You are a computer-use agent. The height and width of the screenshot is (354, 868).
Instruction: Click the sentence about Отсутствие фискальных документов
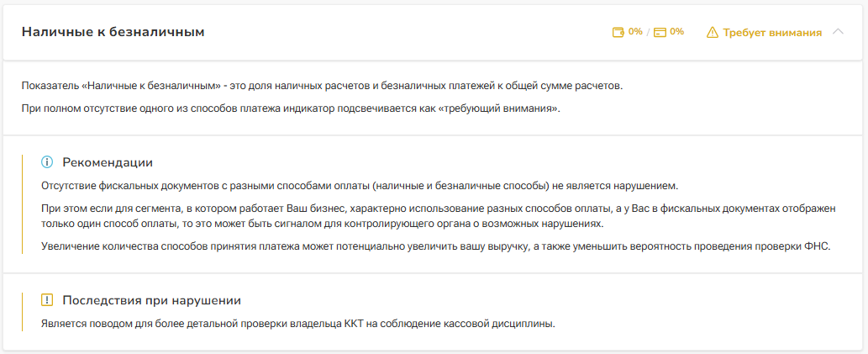point(359,185)
